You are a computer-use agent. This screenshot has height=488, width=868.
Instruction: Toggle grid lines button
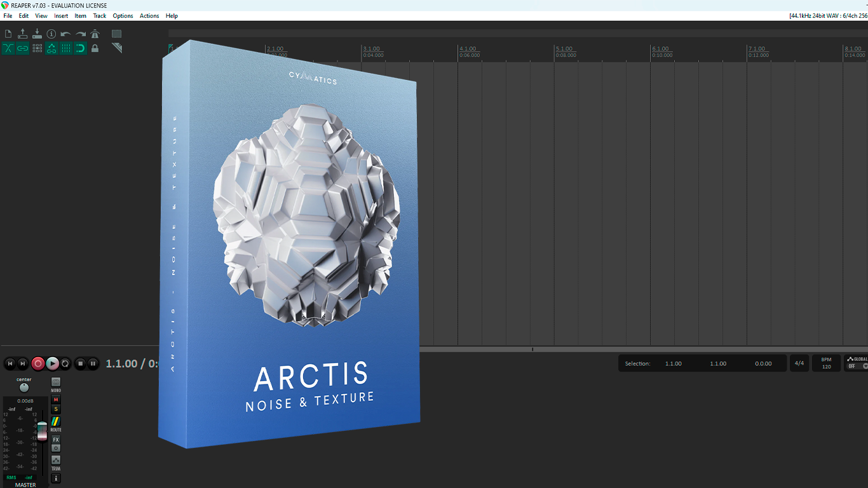tap(66, 48)
